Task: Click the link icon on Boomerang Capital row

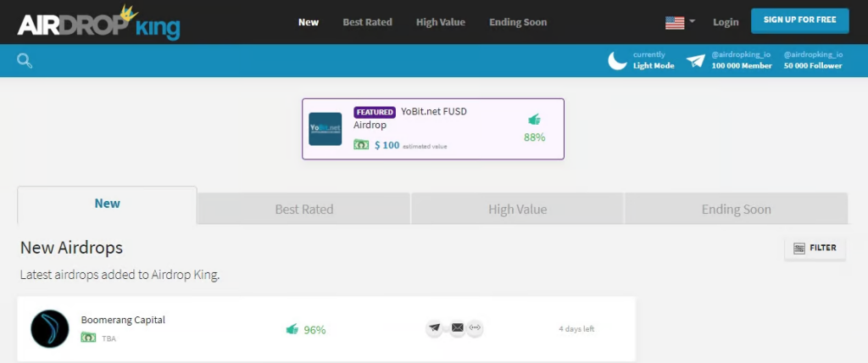Action: 475,328
